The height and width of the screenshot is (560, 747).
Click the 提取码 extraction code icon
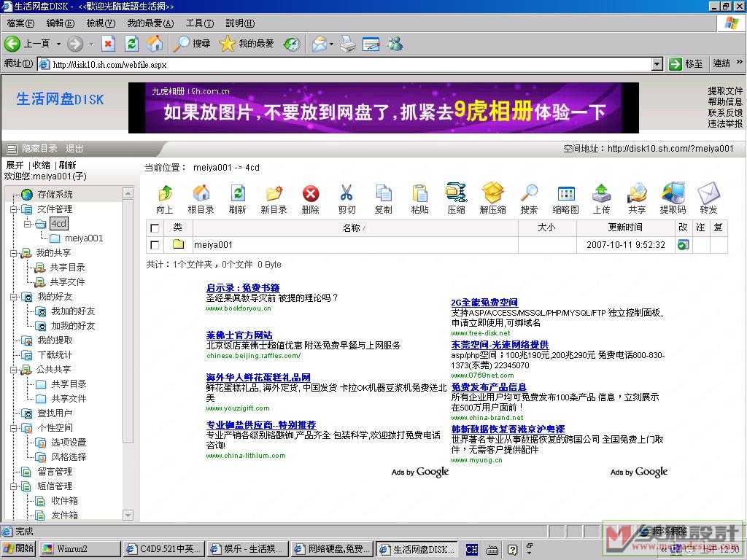click(673, 192)
